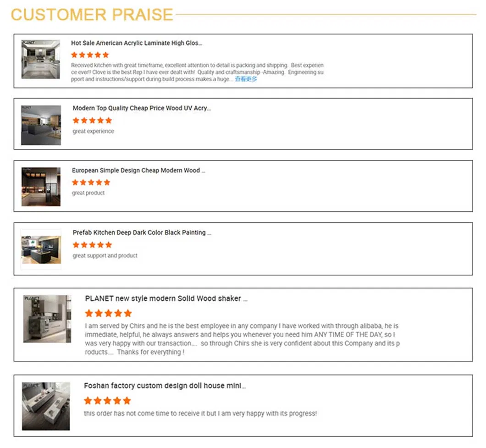Click the Prefab Kitchen Deep Dark Color thumbnail

41,249
